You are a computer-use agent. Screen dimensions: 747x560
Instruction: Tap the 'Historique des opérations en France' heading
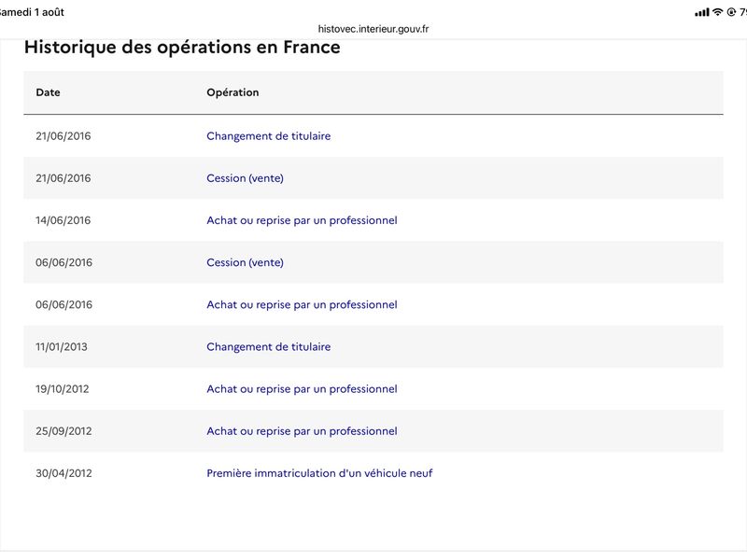point(182,48)
